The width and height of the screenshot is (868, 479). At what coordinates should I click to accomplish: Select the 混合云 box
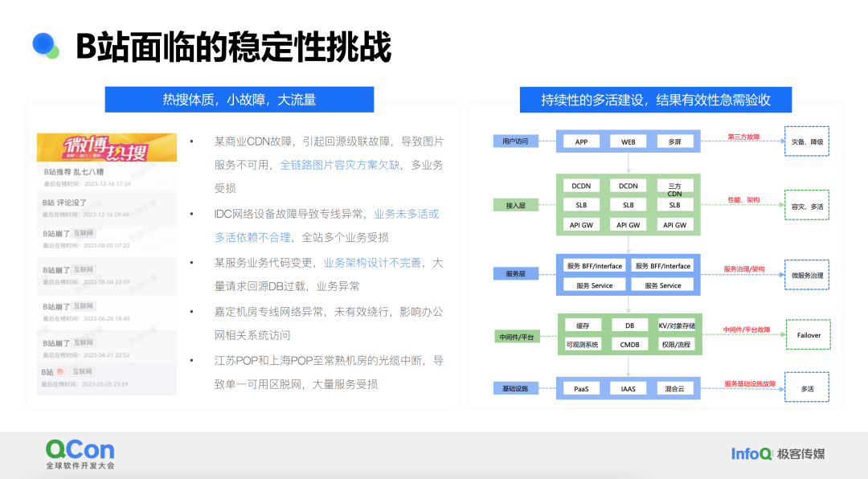coord(675,389)
